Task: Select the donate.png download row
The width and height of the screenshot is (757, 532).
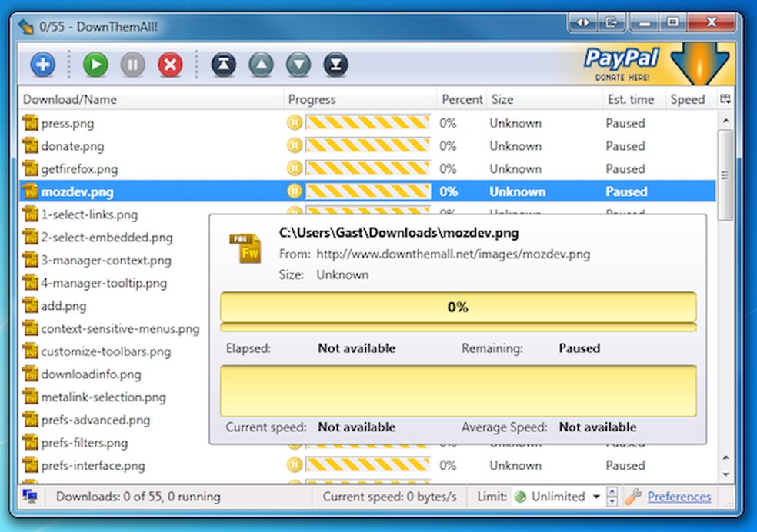Action: click(368, 145)
